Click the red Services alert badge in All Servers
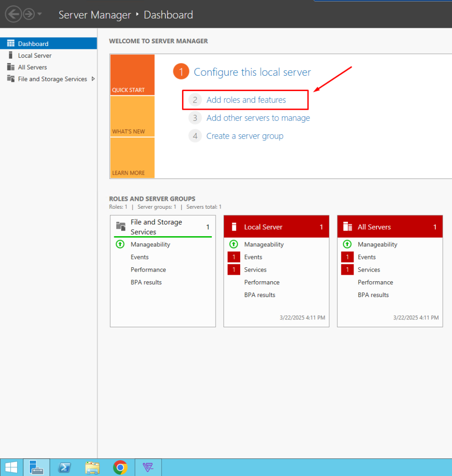The width and height of the screenshot is (452, 476). pos(347,270)
